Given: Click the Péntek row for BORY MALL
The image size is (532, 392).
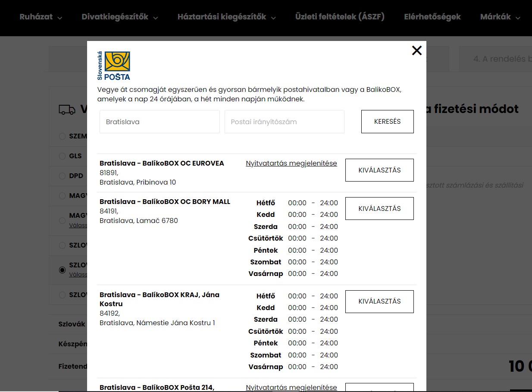Looking at the screenshot, I should pos(293,250).
